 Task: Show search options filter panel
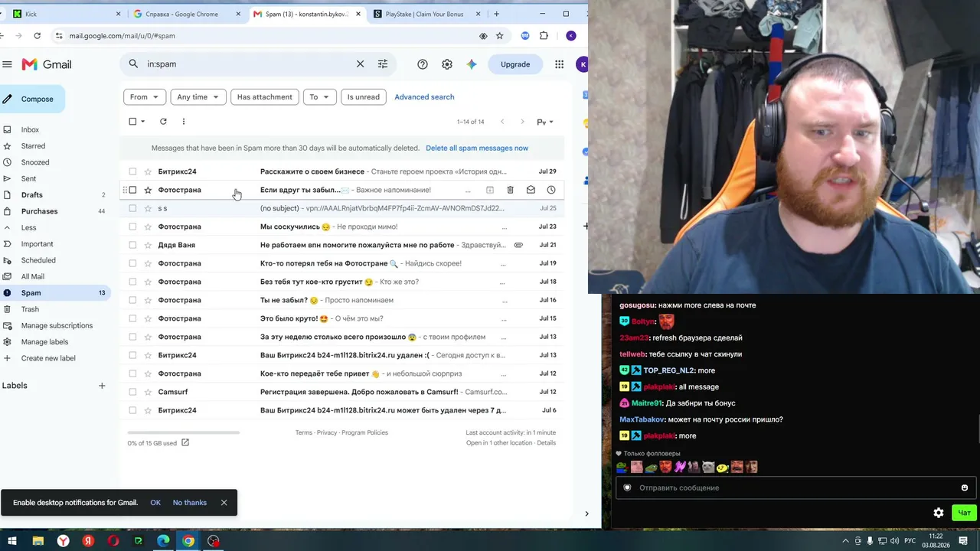[x=383, y=64]
